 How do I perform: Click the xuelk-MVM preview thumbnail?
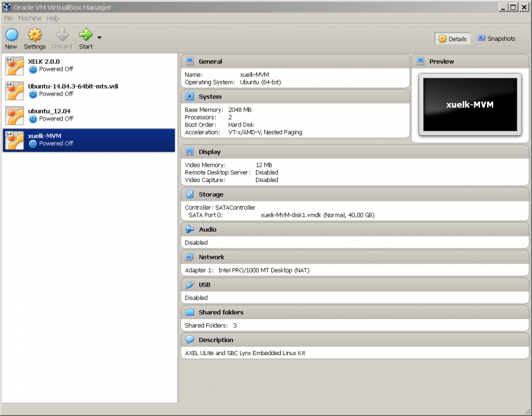[469, 105]
